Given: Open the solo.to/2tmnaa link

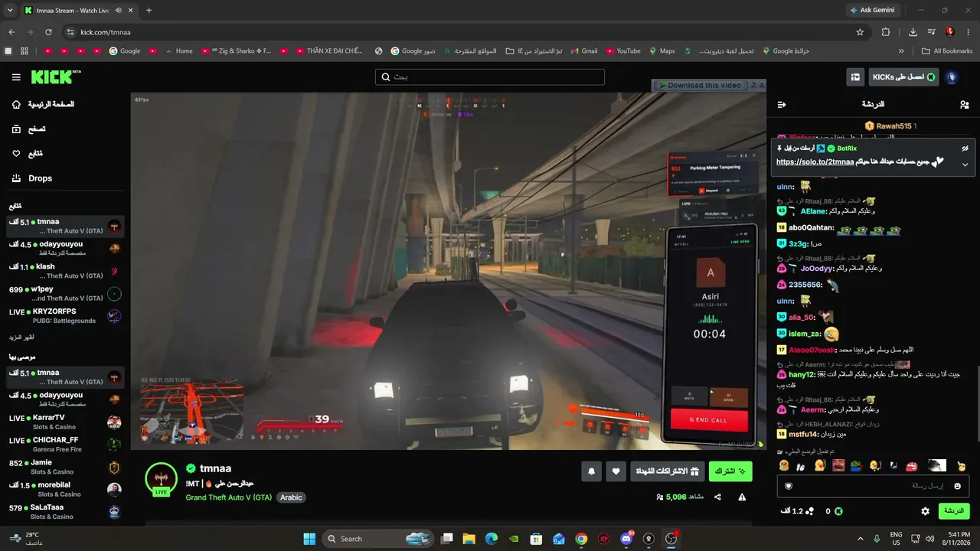Looking at the screenshot, I should tap(815, 162).
